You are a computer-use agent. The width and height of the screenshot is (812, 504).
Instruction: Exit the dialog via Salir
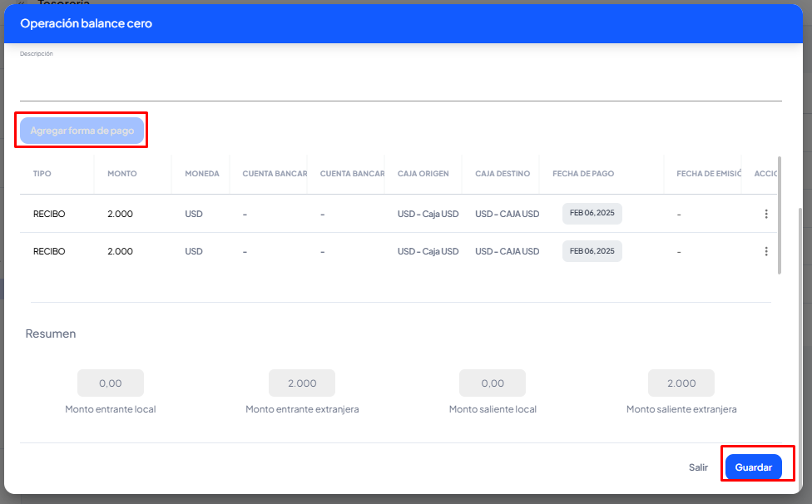click(698, 467)
